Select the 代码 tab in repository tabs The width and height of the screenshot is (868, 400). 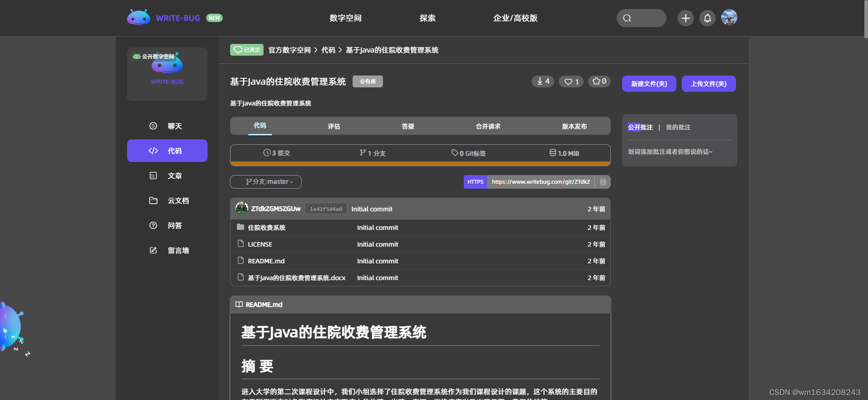[x=260, y=126]
